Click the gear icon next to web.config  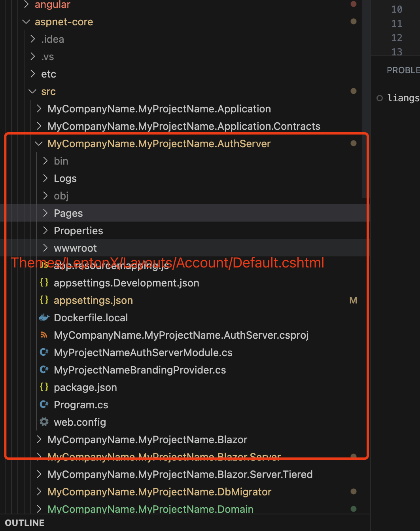[x=44, y=422]
